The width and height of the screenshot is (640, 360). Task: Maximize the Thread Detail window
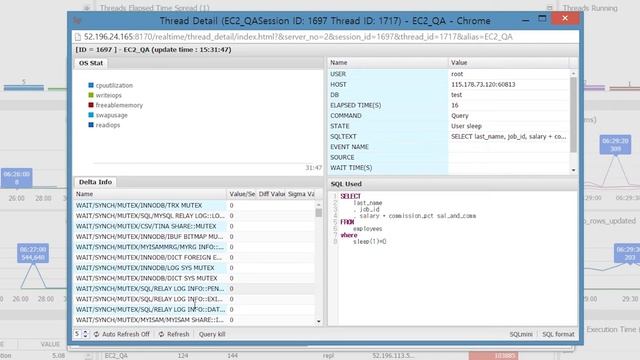tap(542, 19)
